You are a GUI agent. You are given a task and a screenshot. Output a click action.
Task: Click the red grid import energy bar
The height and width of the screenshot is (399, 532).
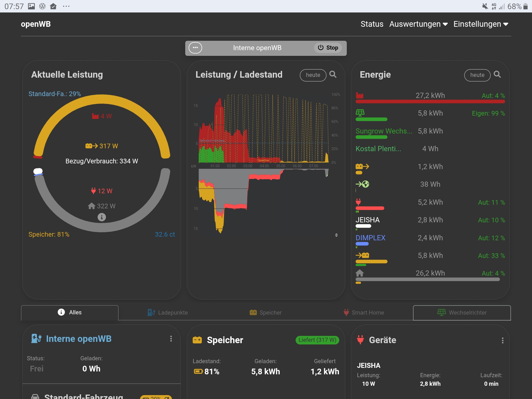click(430, 102)
